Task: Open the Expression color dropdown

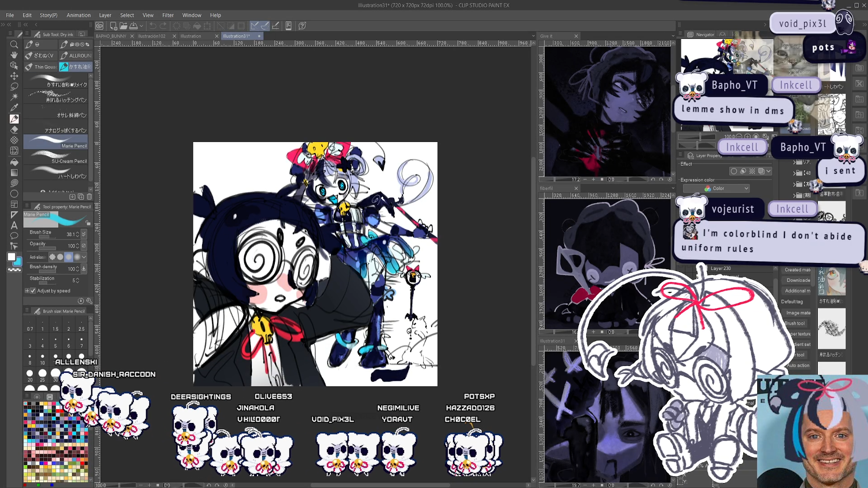Action: pyautogui.click(x=716, y=188)
